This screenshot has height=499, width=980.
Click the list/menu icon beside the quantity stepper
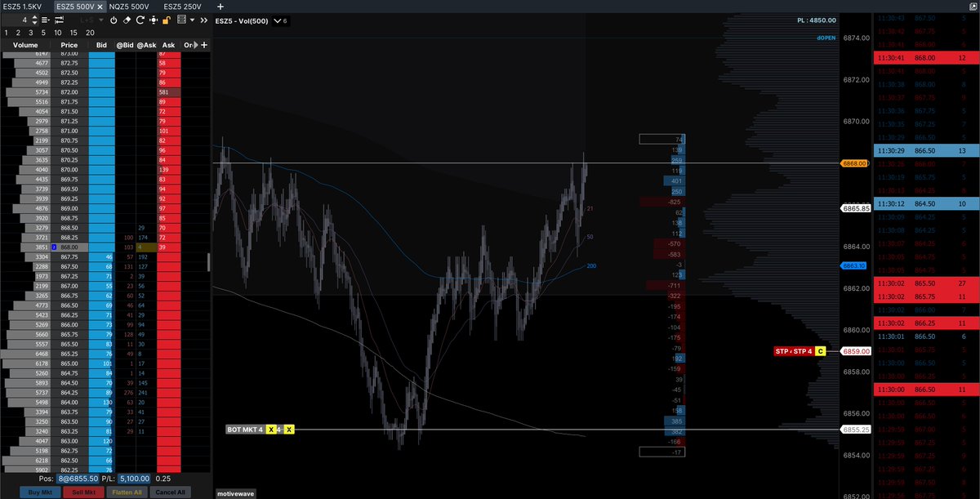45,20
